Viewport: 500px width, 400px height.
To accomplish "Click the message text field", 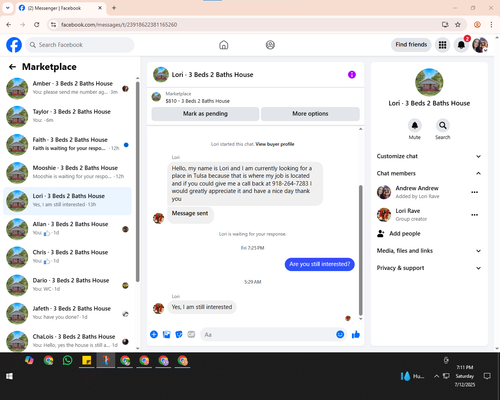I will [x=268, y=334].
